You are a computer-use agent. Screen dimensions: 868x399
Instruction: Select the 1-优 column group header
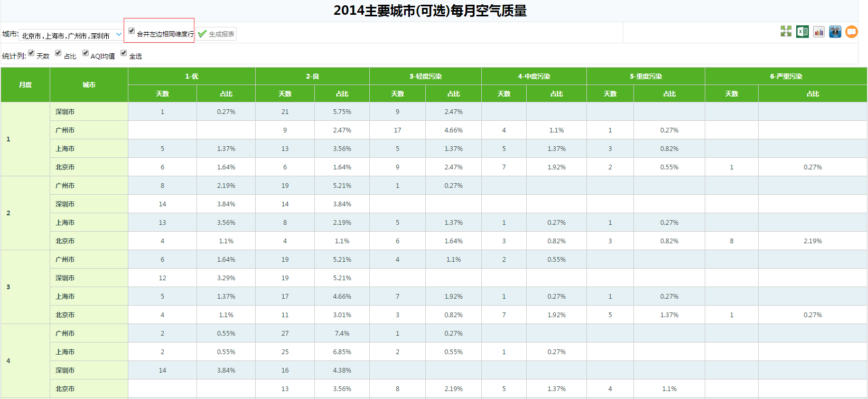point(191,77)
